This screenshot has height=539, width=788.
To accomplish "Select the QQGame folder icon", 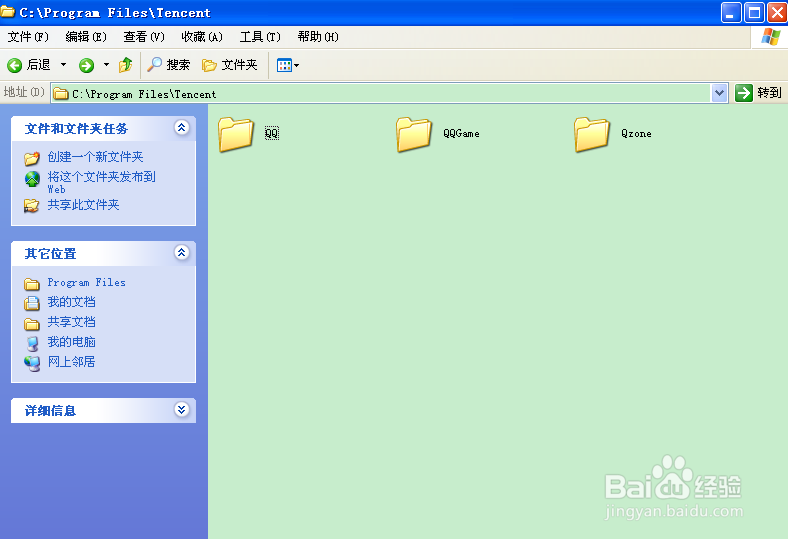I will pyautogui.click(x=414, y=134).
